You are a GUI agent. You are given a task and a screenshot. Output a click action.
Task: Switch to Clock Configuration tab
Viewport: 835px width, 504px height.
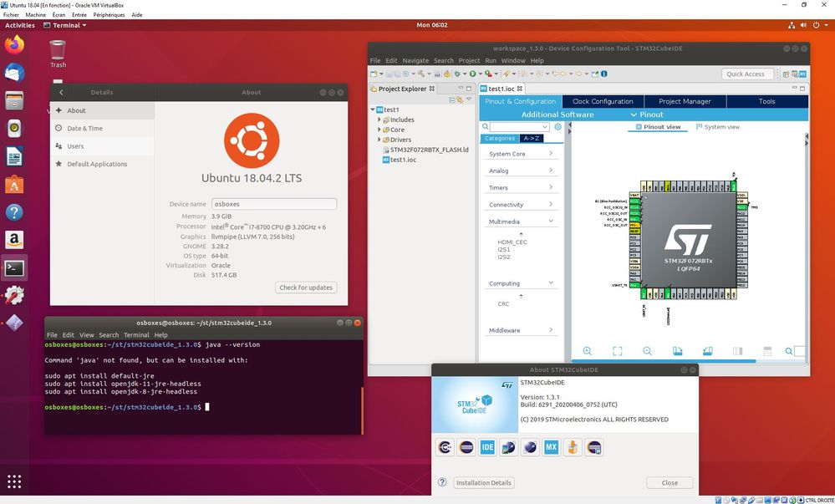tap(603, 101)
